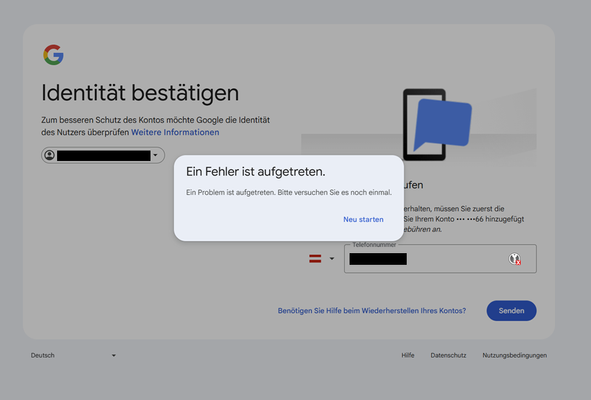Viewport: 591px width, 400px height.
Task: Click the error dialog title text
Action: pos(256,172)
